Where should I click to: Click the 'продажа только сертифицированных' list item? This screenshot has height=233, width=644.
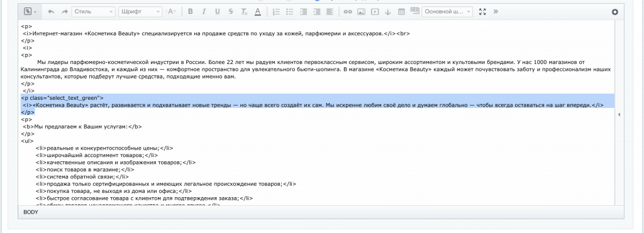(165, 184)
